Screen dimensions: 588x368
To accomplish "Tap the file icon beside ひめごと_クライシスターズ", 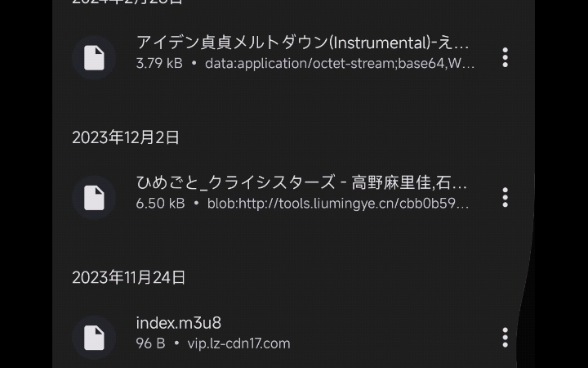I will click(94, 197).
